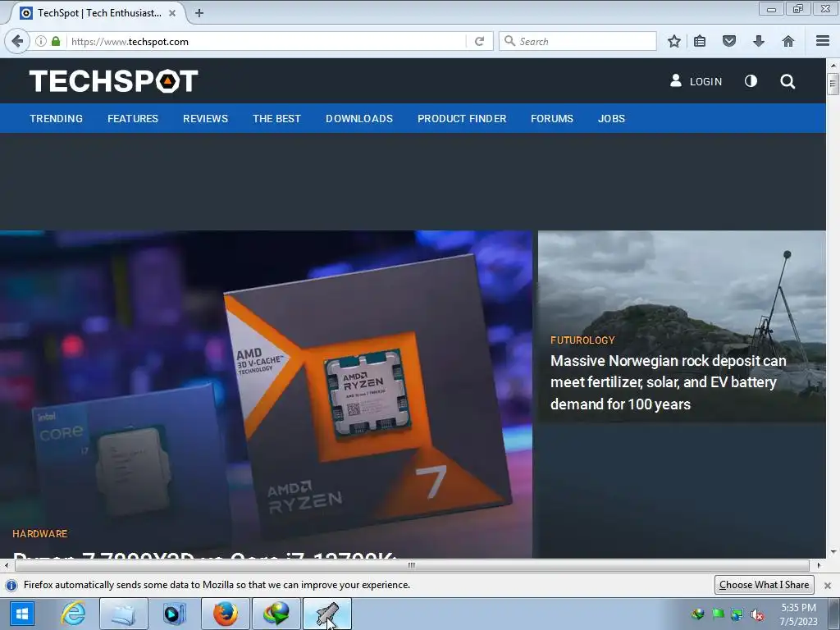
Task: Click the network tray icon
Action: [737, 614]
